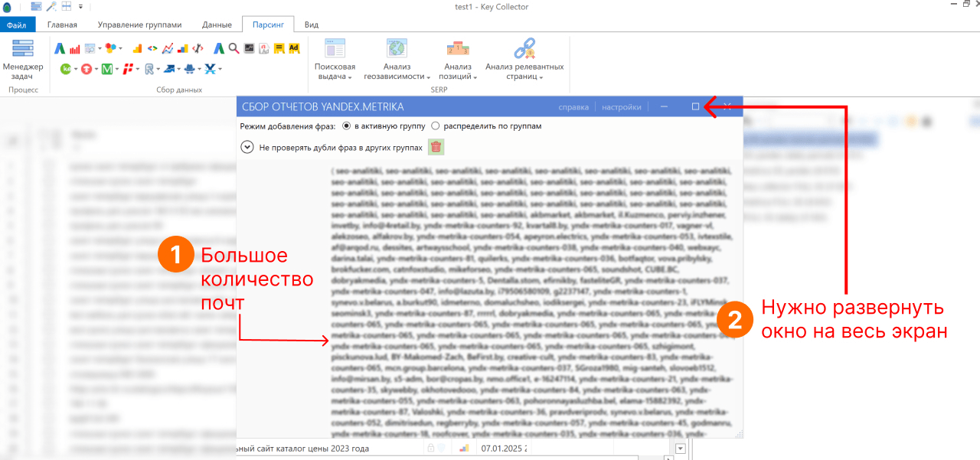Viewport: 980px width, 460px height.
Task: Click the 07.01.2025 date cell
Action: click(503, 449)
